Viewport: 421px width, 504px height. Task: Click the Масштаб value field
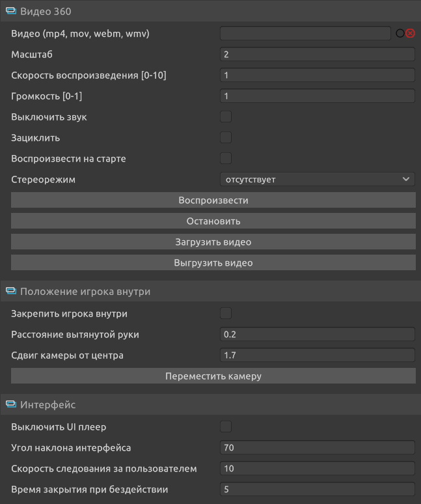(317, 55)
